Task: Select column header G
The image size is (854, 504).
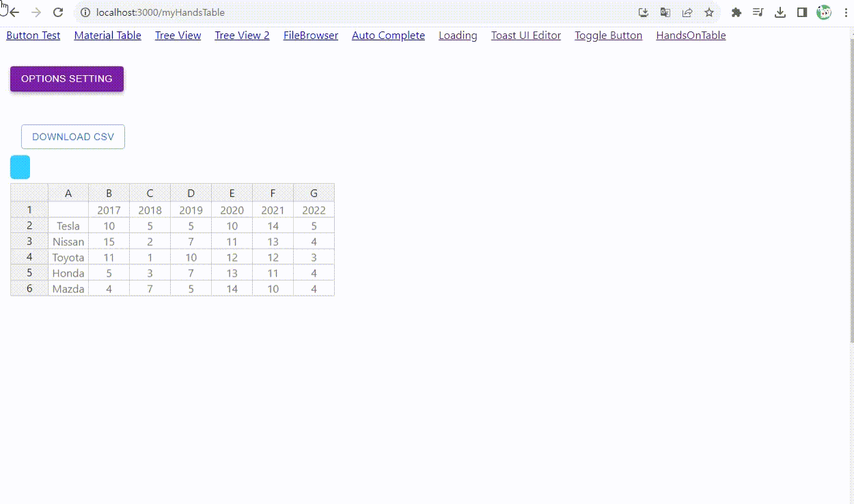Action: pos(314,193)
